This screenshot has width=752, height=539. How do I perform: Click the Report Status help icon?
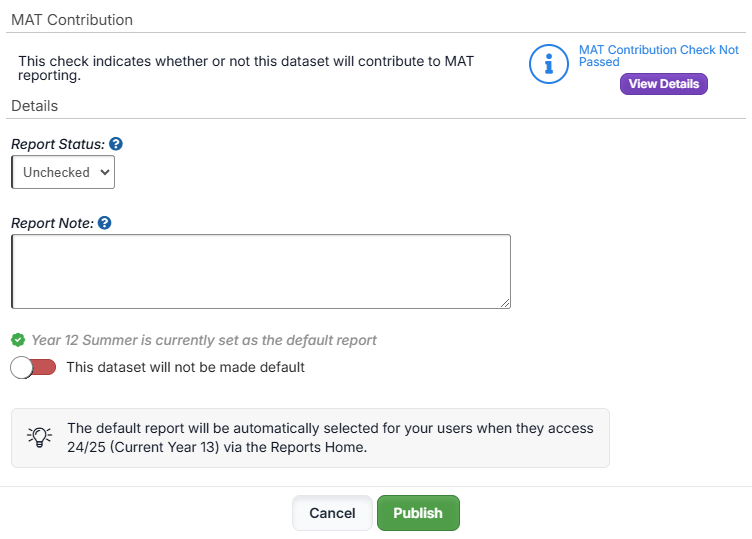coord(116,145)
